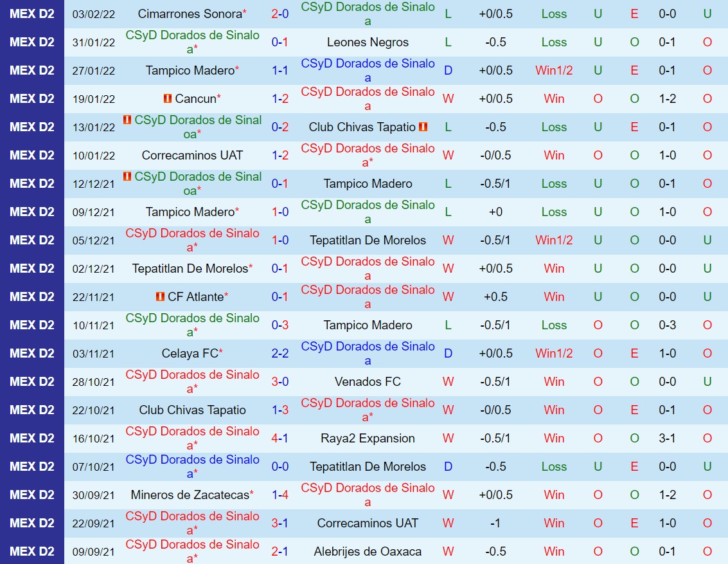Click the Loss result on 07/10/21
Screen dimensions: 728x564
554,467
